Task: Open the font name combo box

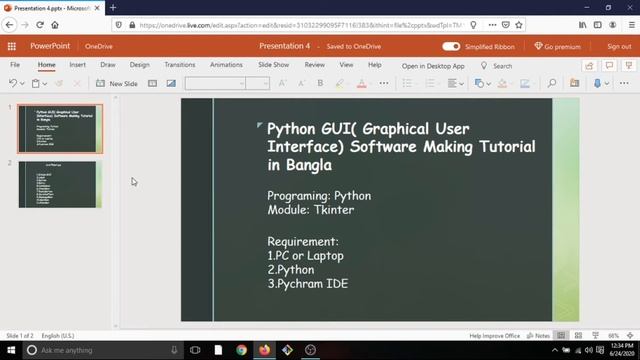Action: (215, 83)
